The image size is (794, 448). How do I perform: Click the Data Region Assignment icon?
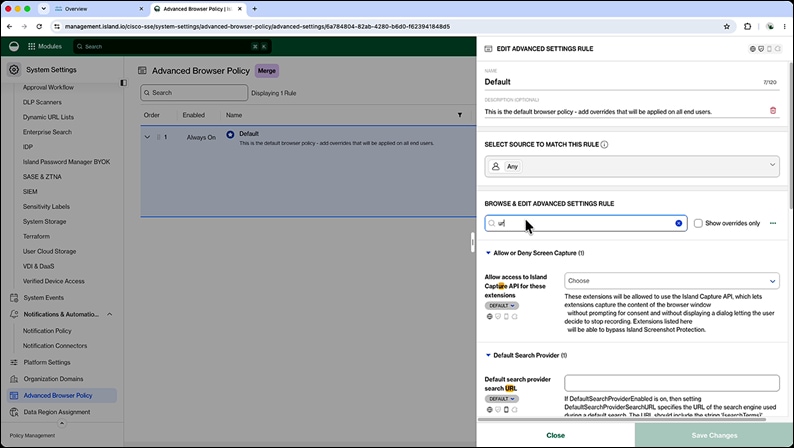click(x=14, y=412)
